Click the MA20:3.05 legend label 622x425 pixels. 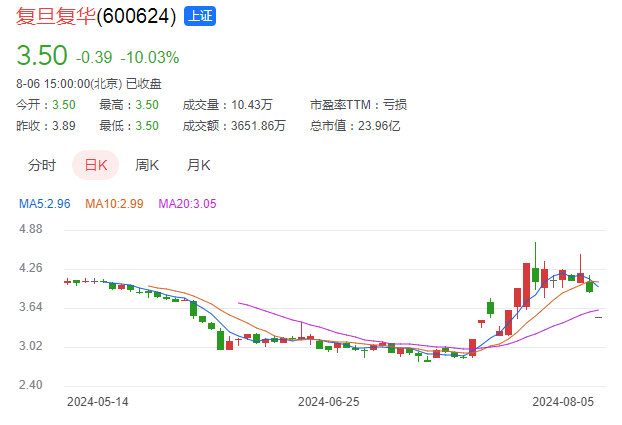tap(187, 204)
